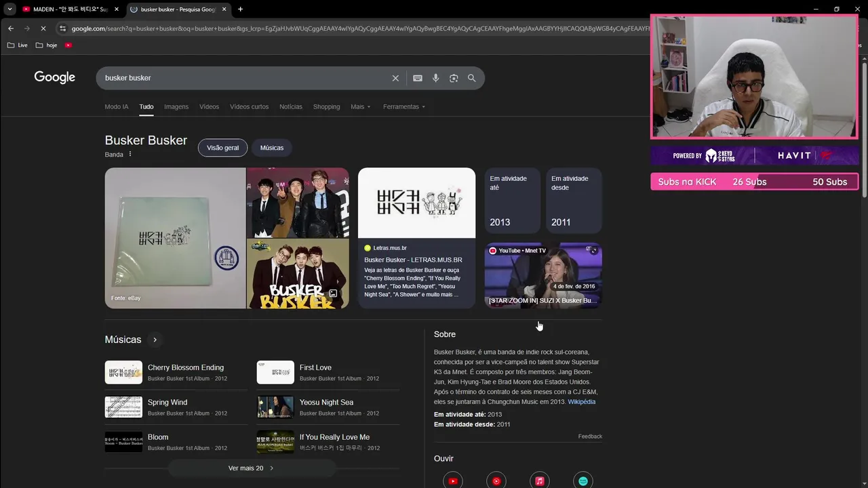Open the band photo with peace signs
The height and width of the screenshot is (488, 868).
pos(298,202)
